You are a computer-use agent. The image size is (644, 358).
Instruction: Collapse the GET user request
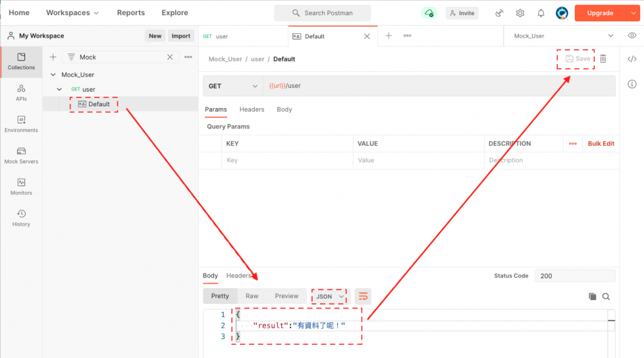coord(59,89)
